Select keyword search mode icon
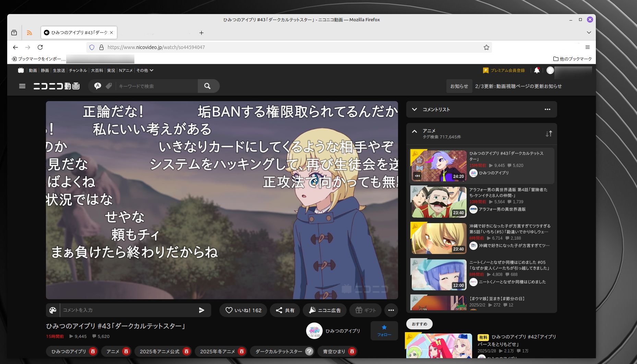Viewport: 637px width, 364px height. coord(98,86)
